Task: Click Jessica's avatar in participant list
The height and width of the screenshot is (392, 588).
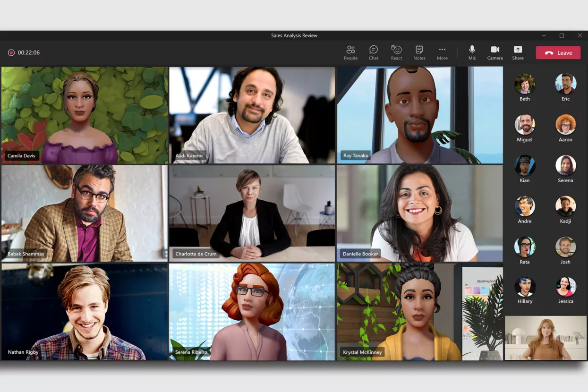Action: (x=565, y=287)
